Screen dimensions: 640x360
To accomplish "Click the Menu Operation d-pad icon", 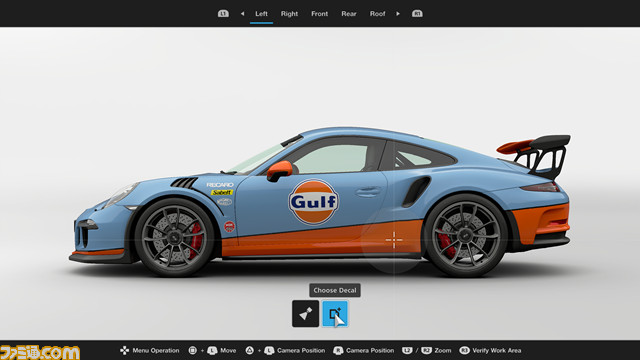I will (x=124, y=350).
